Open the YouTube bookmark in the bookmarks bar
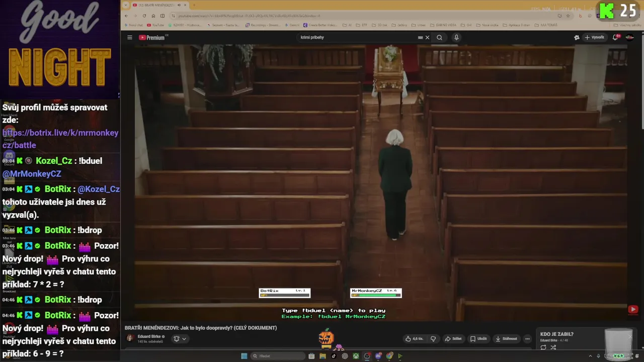 [x=155, y=25]
